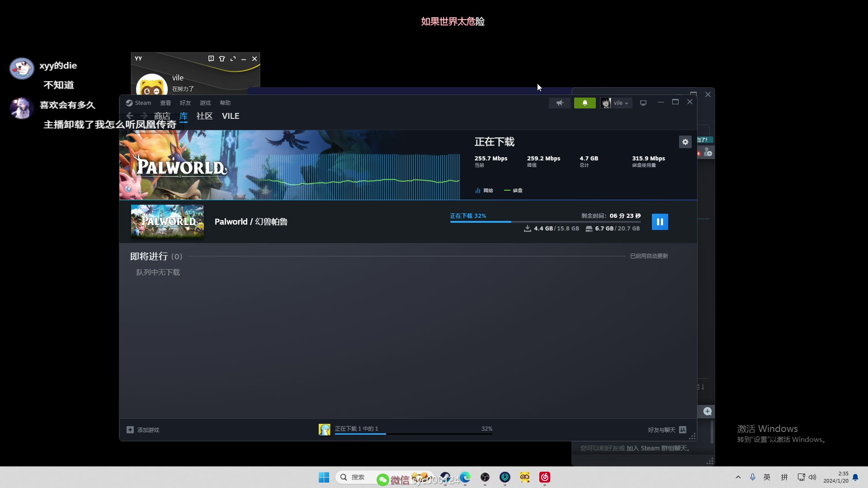
Task: Click the Palworld download progress bar
Action: pyautogui.click(x=545, y=222)
